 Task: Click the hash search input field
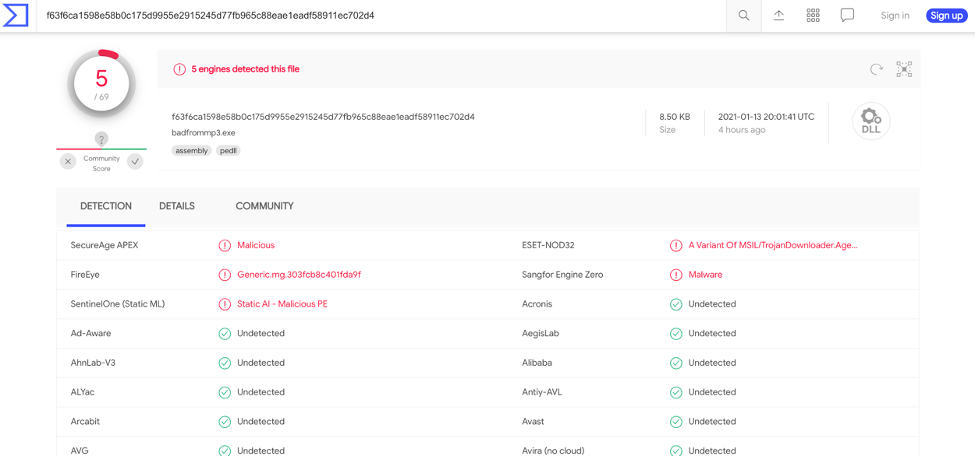pyautogui.click(x=381, y=16)
